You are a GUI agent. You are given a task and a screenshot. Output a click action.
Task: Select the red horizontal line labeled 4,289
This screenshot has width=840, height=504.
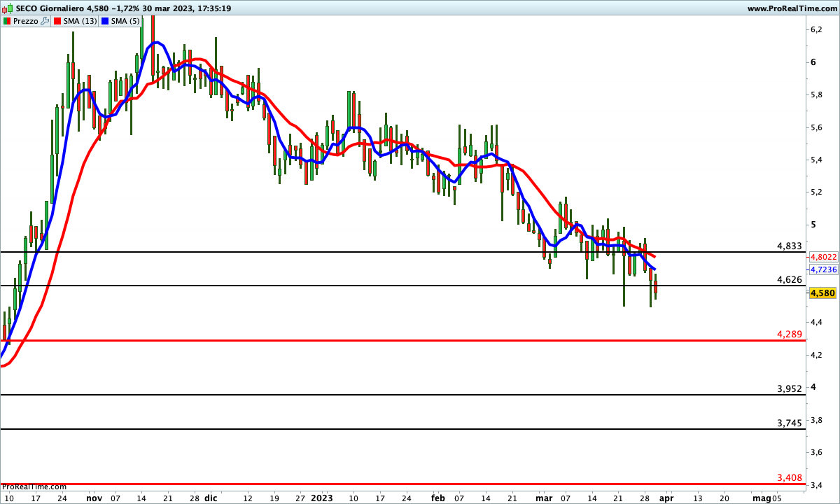[x=402, y=340]
